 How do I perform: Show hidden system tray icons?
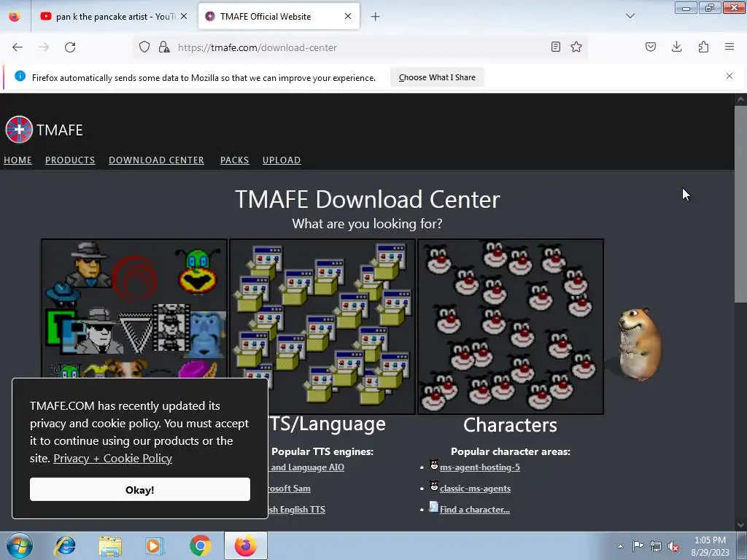click(x=620, y=546)
